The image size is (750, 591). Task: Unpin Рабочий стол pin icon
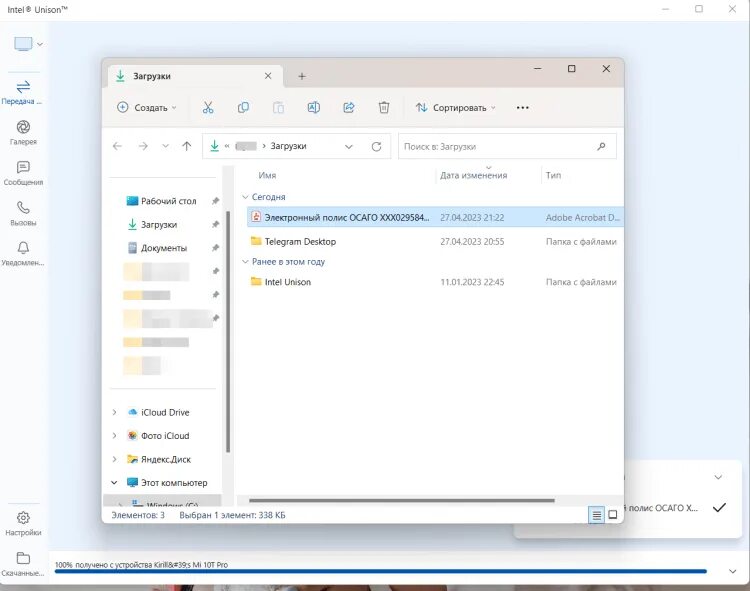pyautogui.click(x=216, y=201)
